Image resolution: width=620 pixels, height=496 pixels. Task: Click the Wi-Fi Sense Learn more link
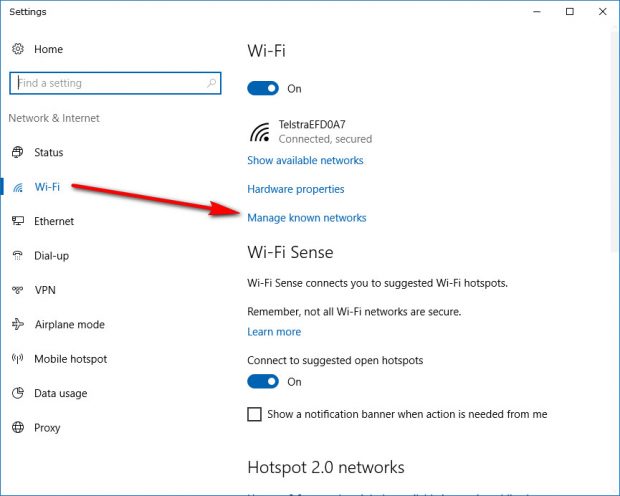pos(273,332)
